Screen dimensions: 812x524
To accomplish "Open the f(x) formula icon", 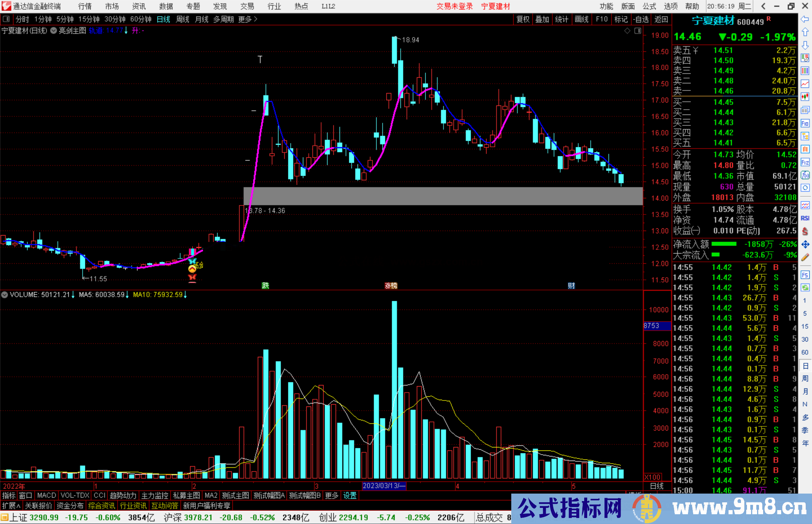I will [x=805, y=175].
